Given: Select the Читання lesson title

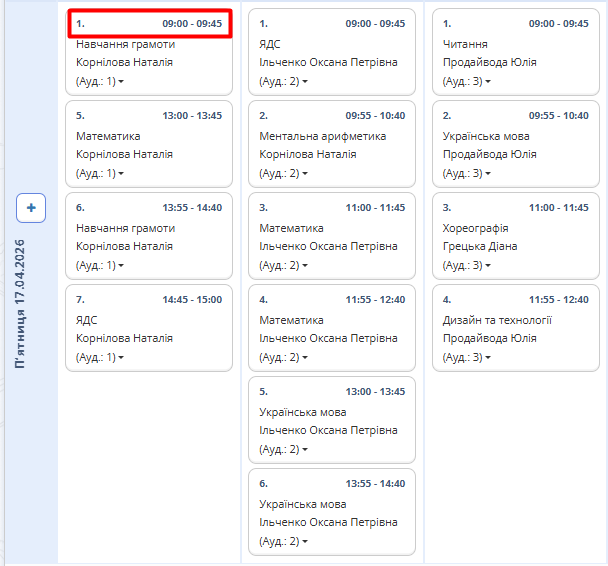Looking at the screenshot, I should tap(465, 44).
